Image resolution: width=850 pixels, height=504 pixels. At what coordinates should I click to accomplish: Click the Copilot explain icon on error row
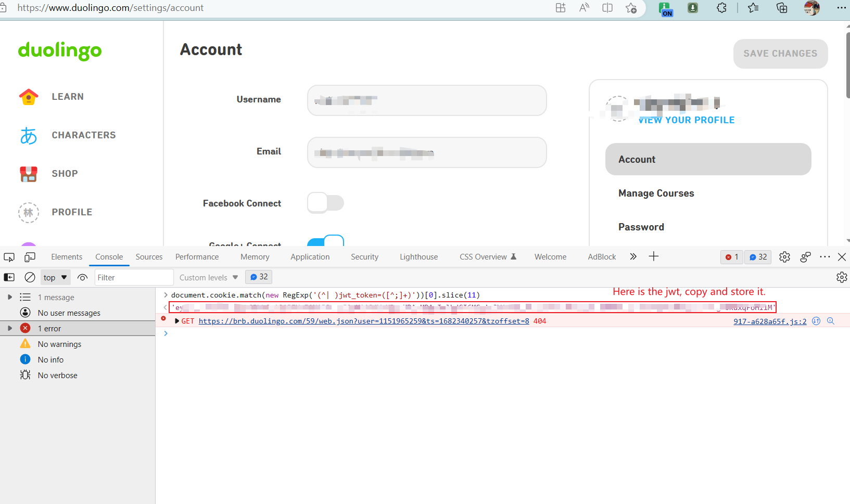[x=816, y=321]
